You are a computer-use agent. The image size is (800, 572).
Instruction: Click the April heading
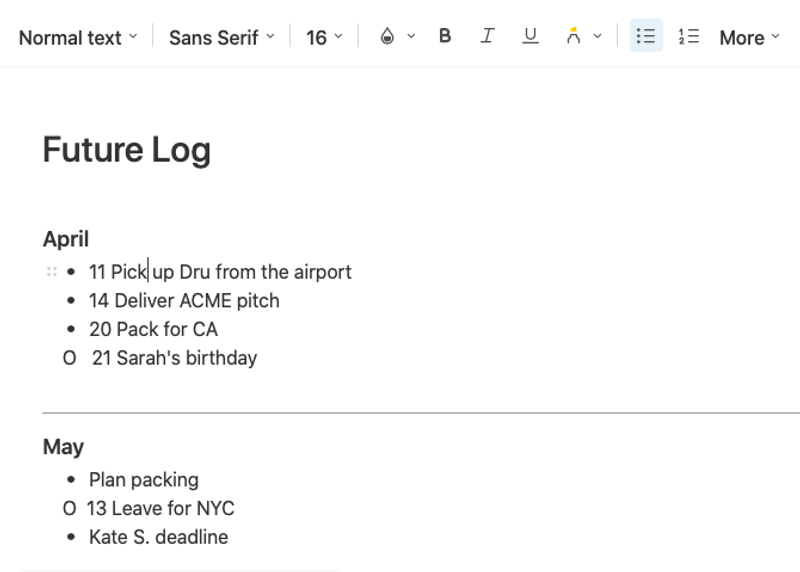[x=66, y=239]
